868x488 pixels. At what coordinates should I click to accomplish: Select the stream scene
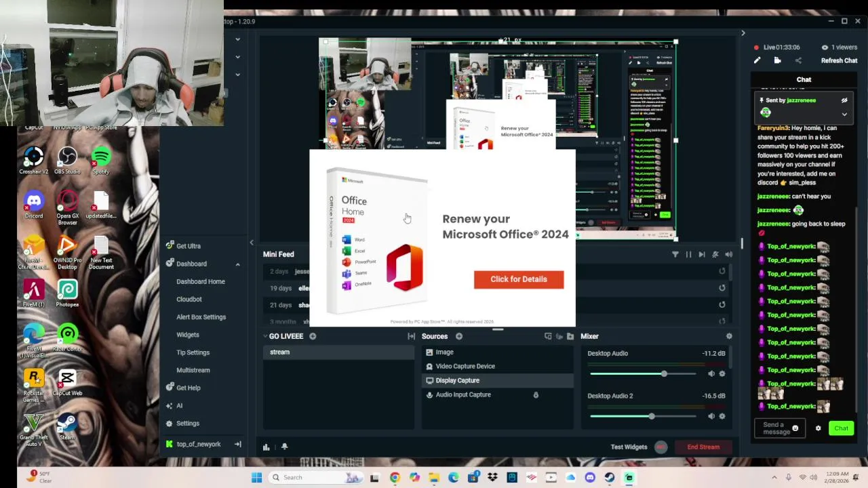click(x=338, y=352)
